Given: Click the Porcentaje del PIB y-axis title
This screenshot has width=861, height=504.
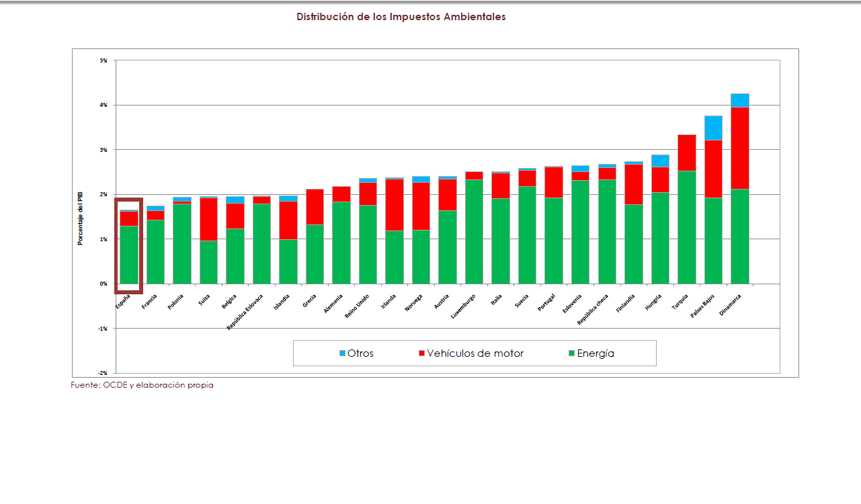Looking at the screenshot, I should click(80, 216).
